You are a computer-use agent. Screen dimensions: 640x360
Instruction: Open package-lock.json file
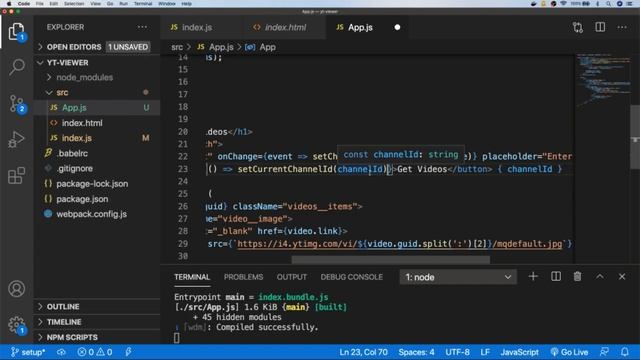click(x=96, y=184)
